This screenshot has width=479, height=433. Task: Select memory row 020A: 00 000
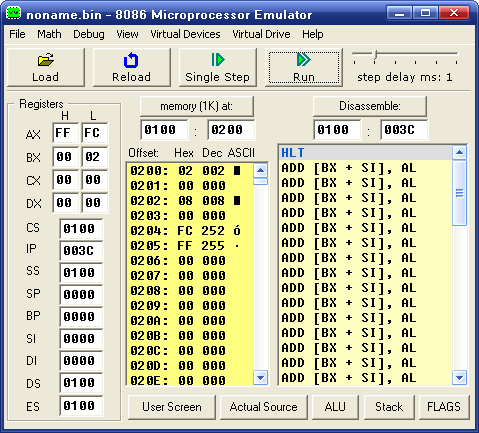pos(190,321)
